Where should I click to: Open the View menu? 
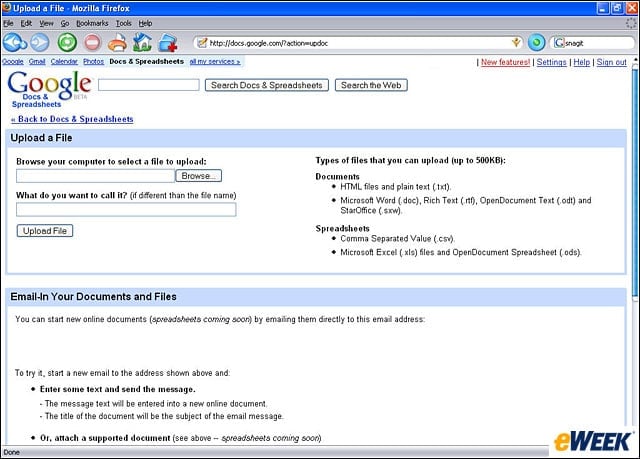pos(46,23)
